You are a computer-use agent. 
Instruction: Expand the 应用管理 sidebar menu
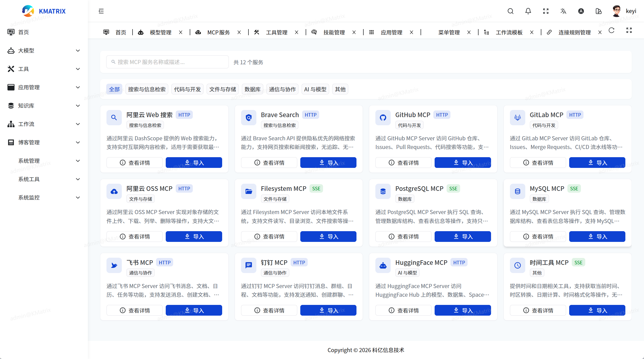tap(44, 87)
